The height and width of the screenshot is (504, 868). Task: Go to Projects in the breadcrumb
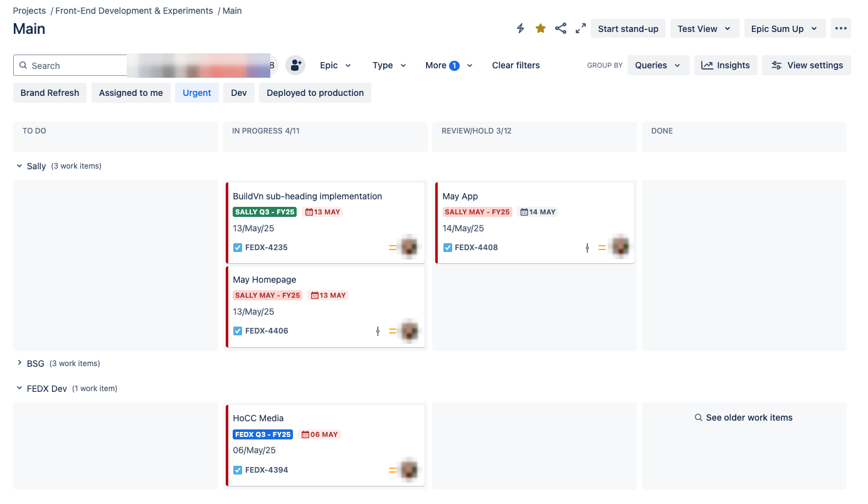click(29, 11)
